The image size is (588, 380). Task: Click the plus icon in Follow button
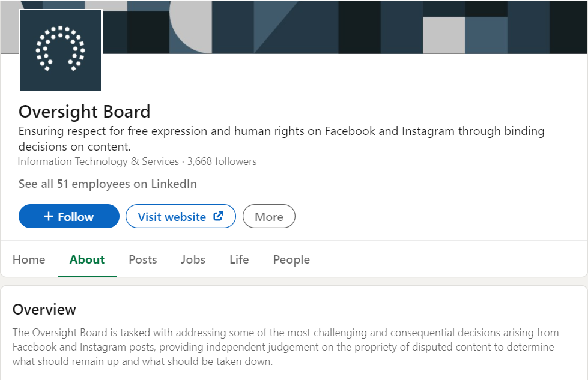click(x=49, y=216)
